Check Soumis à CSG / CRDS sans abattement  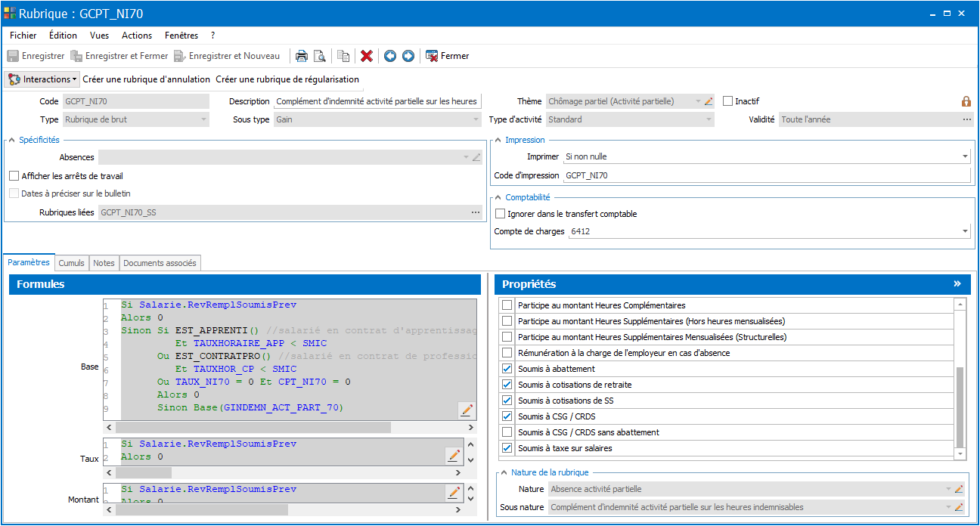[507, 432]
